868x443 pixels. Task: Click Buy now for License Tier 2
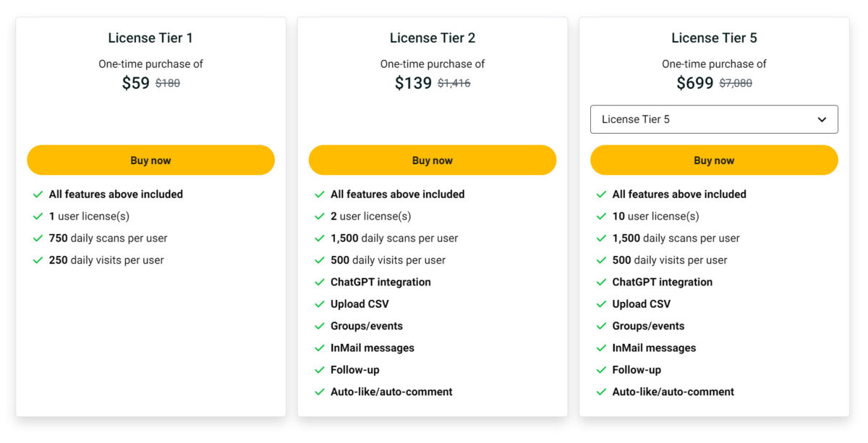[x=432, y=160]
